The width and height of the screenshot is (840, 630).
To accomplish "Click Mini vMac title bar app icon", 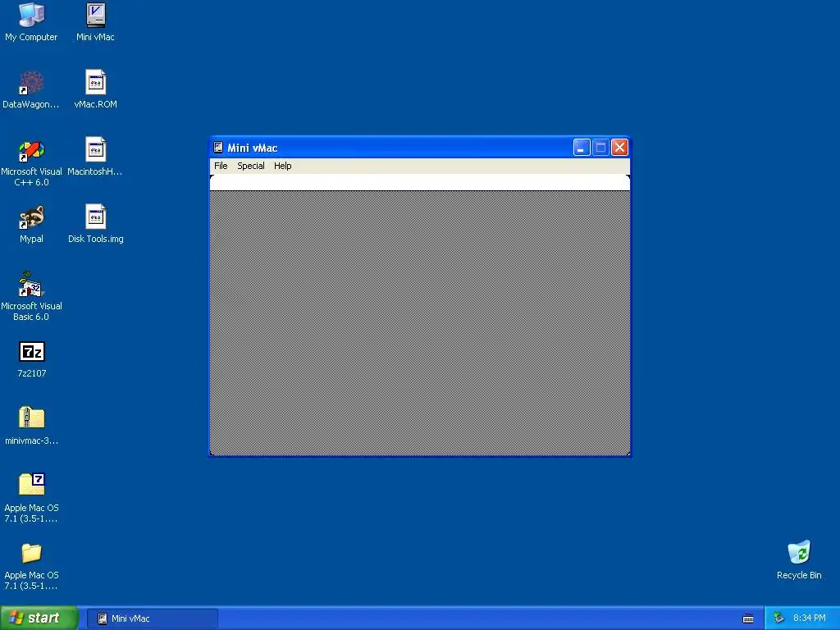I will point(218,148).
